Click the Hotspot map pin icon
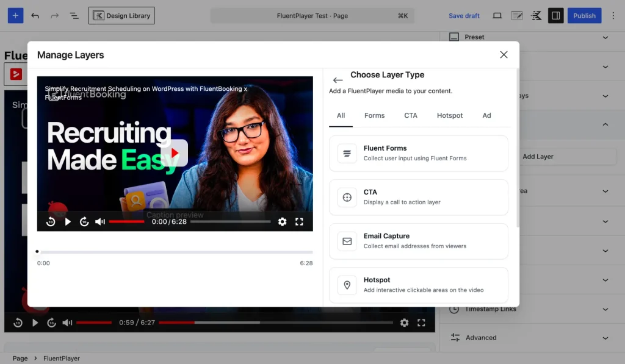625x364 pixels. pyautogui.click(x=347, y=285)
